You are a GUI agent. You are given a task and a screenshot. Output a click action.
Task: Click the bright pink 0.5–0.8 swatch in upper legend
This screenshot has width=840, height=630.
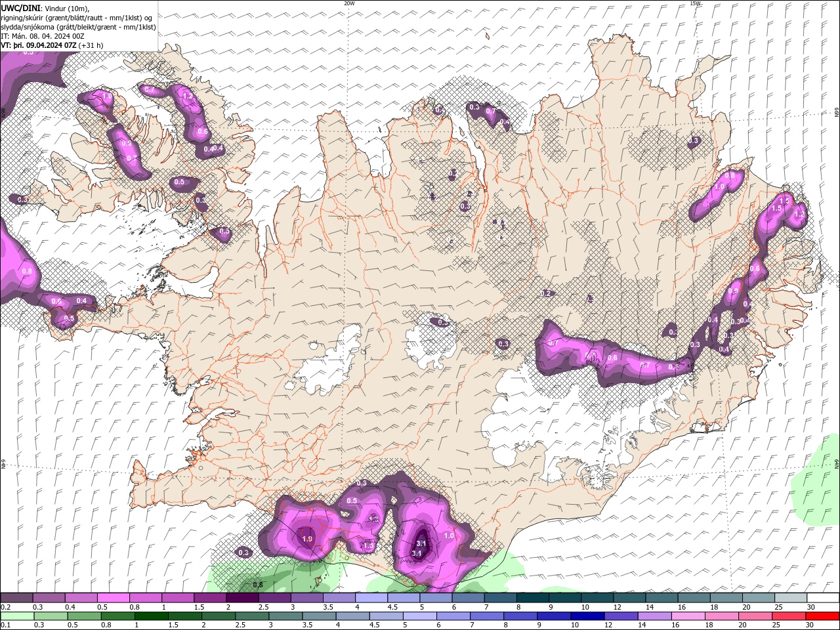coord(113,598)
